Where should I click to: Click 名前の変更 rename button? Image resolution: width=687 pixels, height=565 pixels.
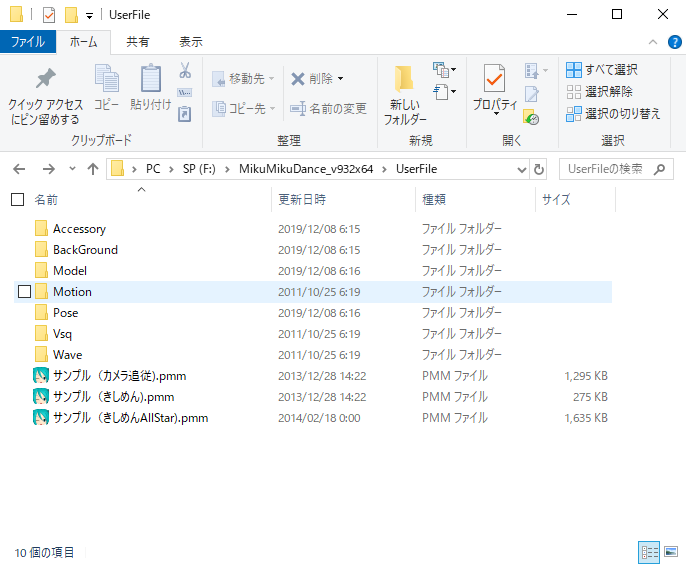click(328, 108)
